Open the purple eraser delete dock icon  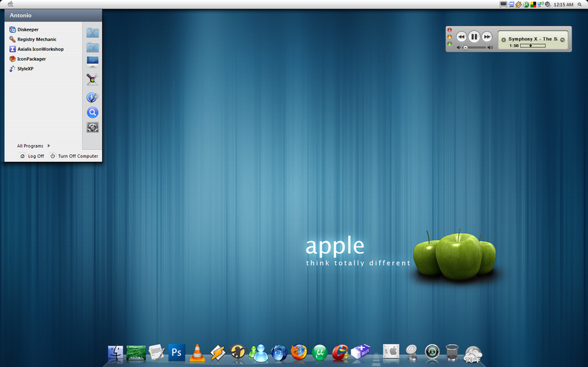361,353
